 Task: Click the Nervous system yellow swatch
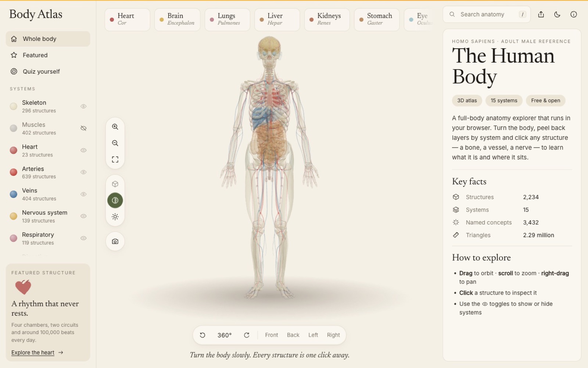(x=14, y=216)
